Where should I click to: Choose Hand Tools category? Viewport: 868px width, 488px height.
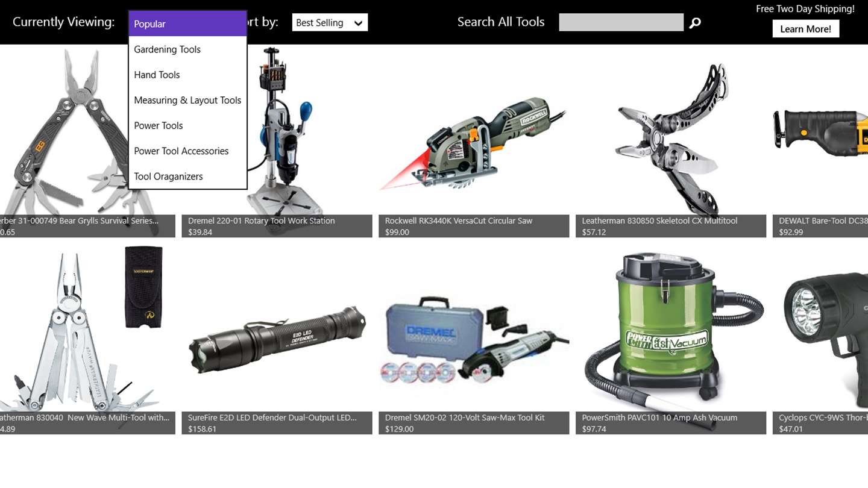(187, 75)
